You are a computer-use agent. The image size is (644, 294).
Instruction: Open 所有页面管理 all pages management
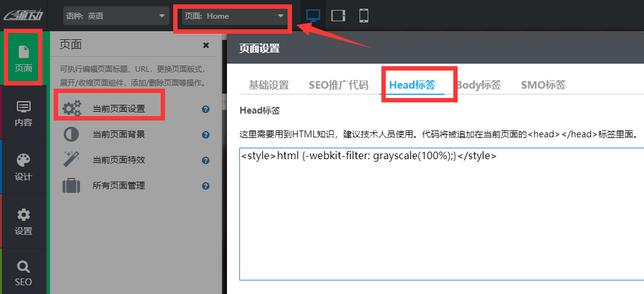[x=118, y=185]
